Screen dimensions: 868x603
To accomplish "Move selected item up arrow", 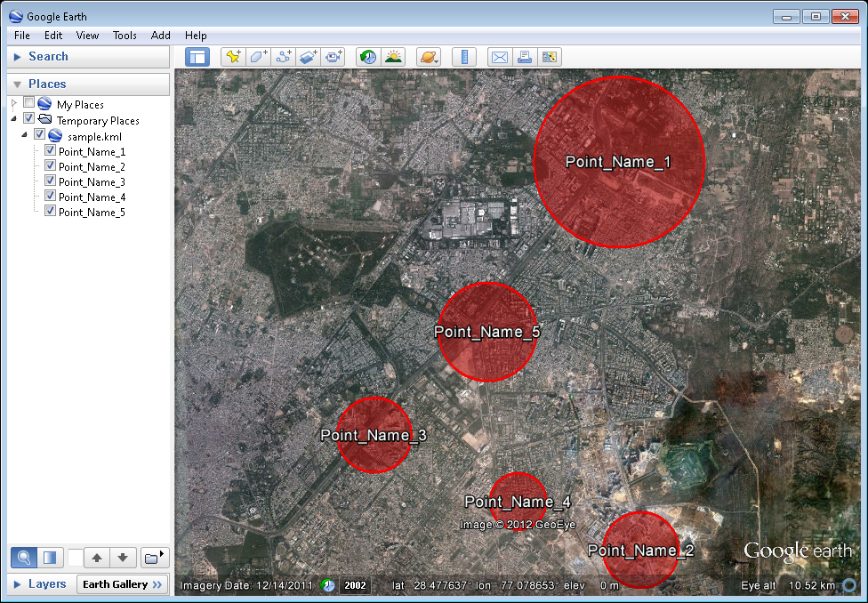I will [x=97, y=558].
